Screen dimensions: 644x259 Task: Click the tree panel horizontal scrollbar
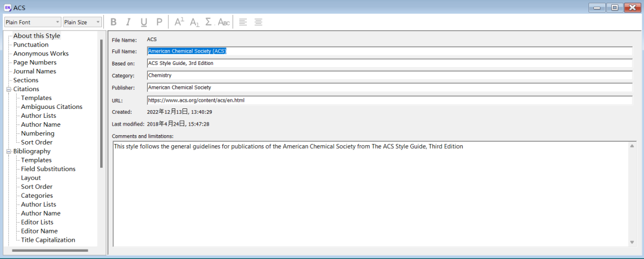pyautogui.click(x=50, y=250)
